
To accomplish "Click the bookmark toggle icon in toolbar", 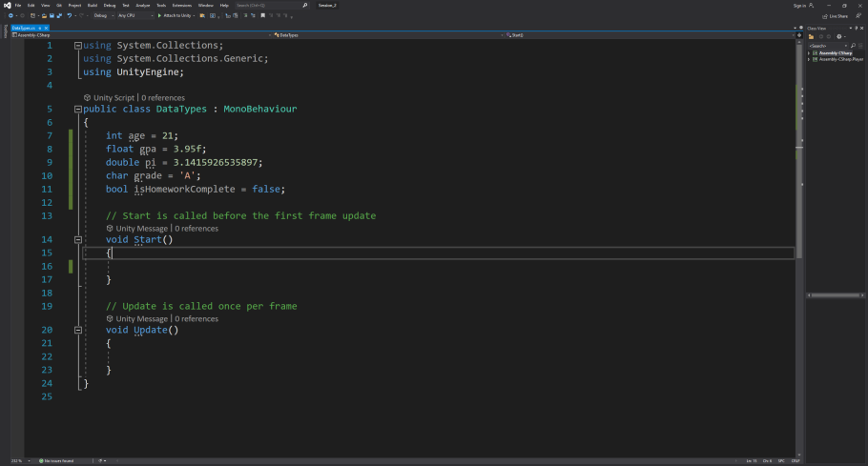I will (263, 15).
